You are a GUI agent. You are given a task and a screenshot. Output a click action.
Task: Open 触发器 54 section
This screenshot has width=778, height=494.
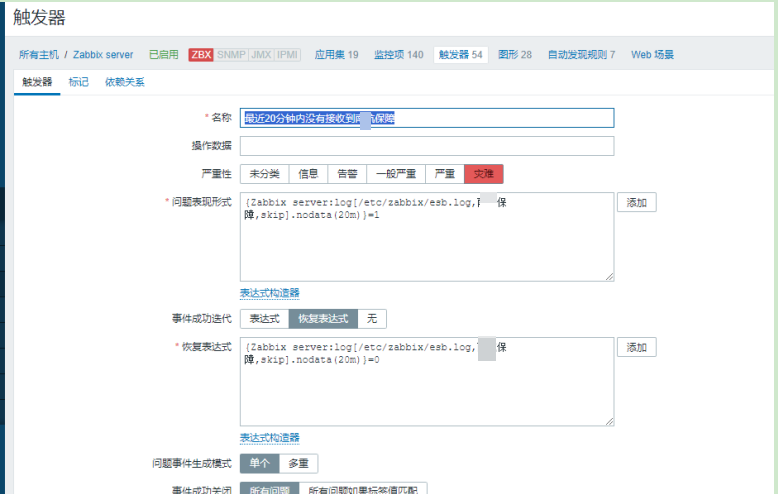point(460,55)
